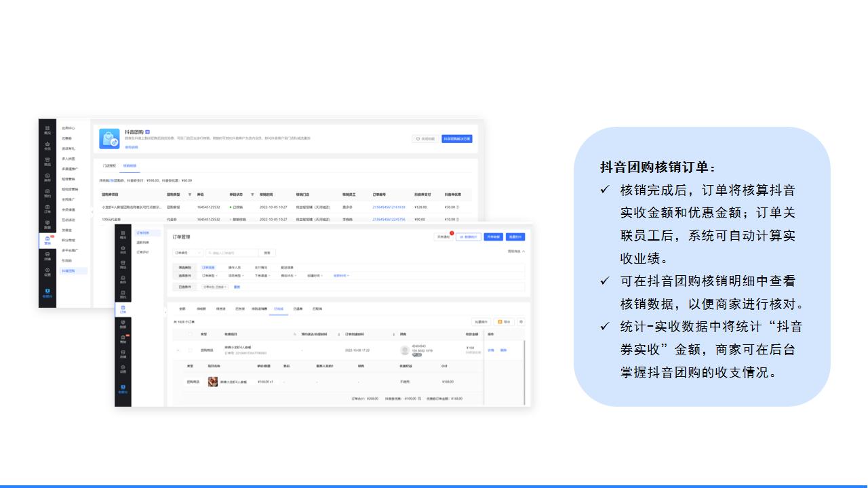
Task: Click the 买单通知 button with red badge
Action: click(x=443, y=237)
